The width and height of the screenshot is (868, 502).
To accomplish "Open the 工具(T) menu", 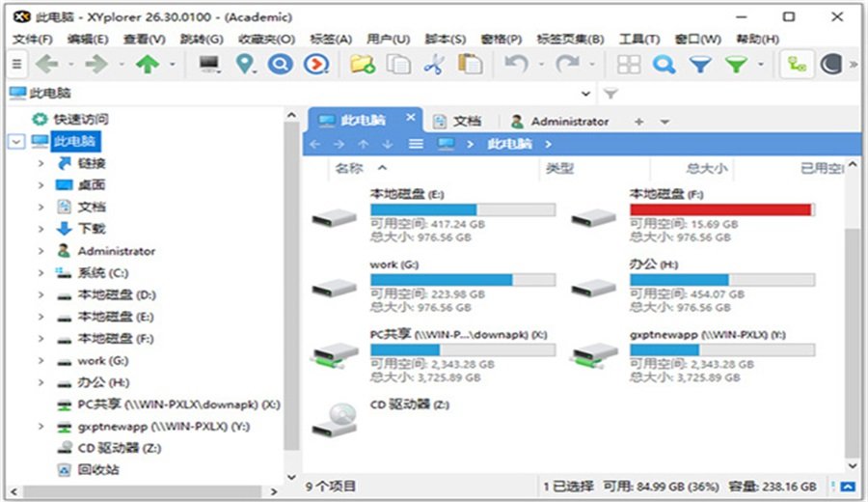I will click(x=638, y=39).
